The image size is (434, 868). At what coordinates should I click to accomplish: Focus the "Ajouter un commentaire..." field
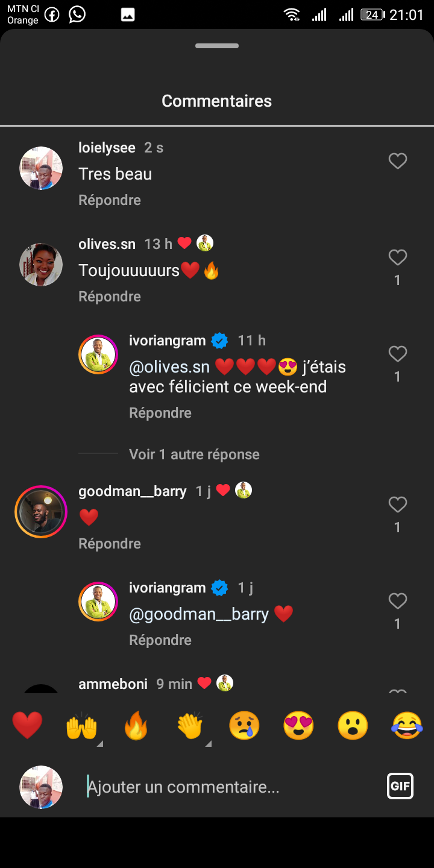pos(229,787)
